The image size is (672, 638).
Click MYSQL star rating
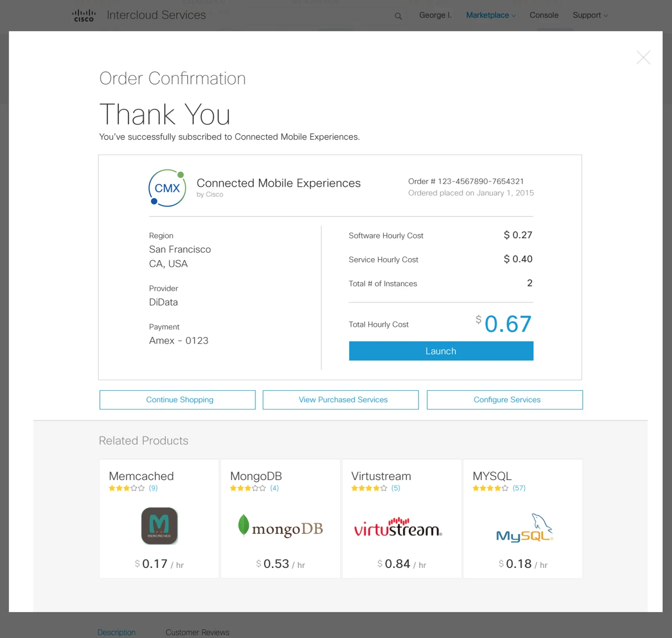(x=490, y=488)
